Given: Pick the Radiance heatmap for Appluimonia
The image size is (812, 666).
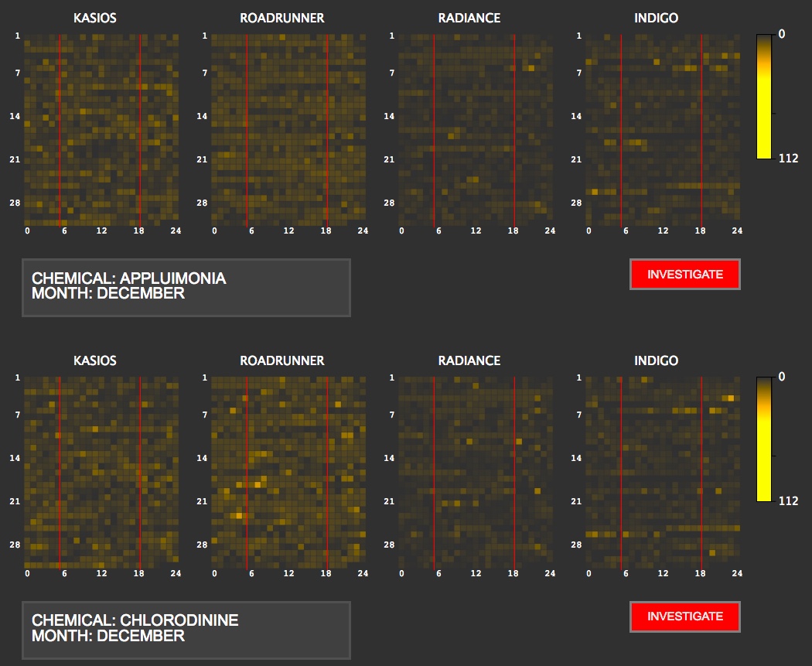Looking at the screenshot, I should [x=476, y=129].
